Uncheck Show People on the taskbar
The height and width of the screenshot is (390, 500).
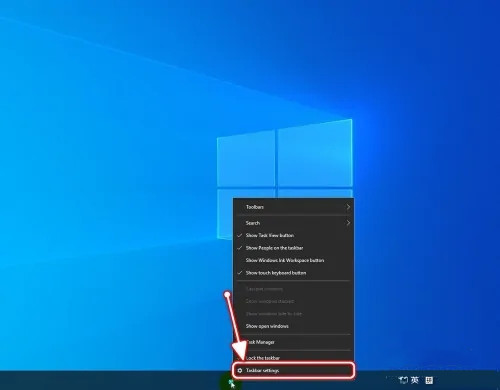point(293,248)
